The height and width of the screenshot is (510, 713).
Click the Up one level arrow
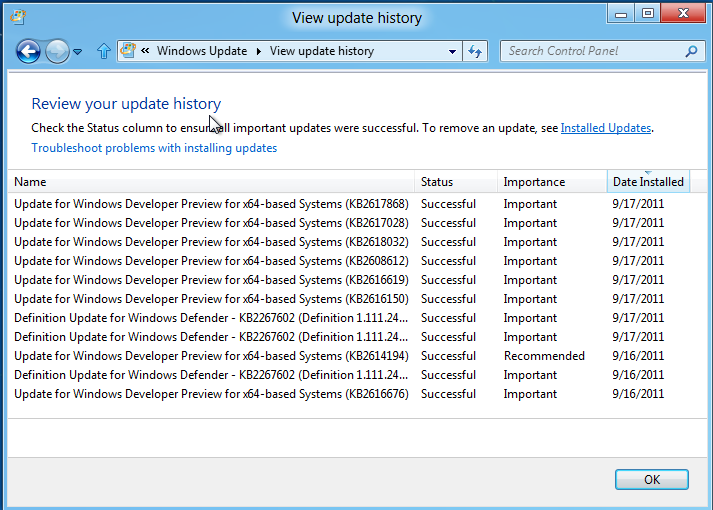(x=103, y=51)
